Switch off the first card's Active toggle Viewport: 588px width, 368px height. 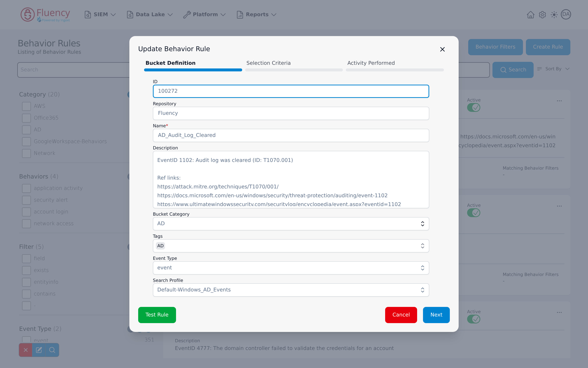tap(474, 108)
